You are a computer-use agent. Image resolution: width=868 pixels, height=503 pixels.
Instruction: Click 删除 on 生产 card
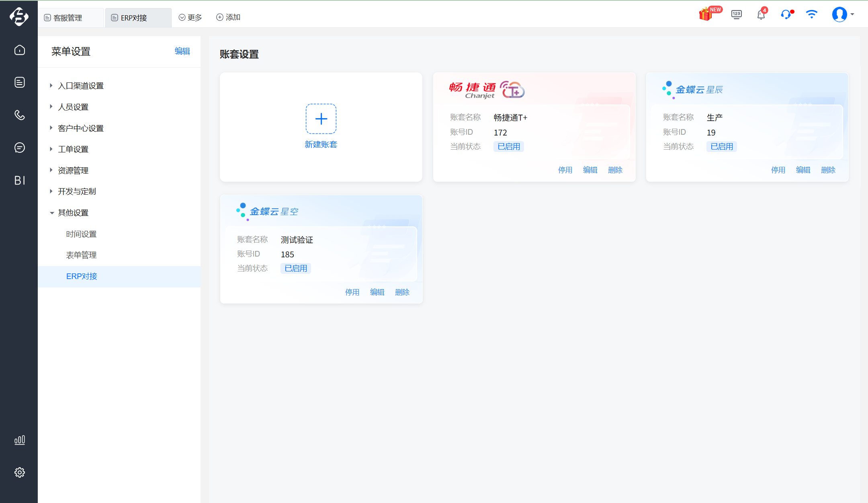coord(828,170)
